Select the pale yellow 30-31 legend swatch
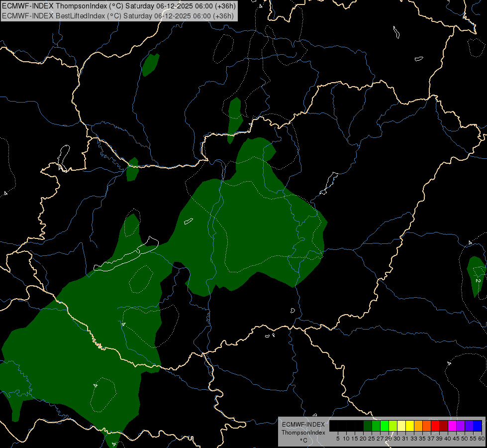Screen dimensions: 487x448 pyautogui.click(x=401, y=426)
